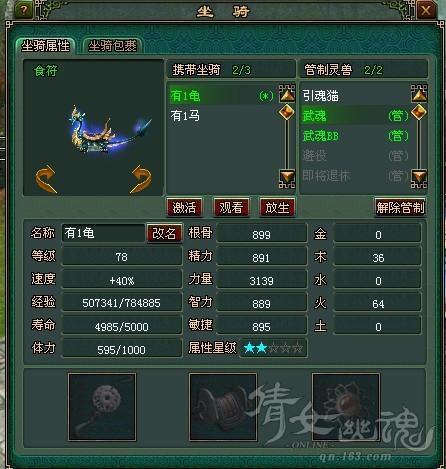
Task: Click the 解除管制 button
Action: (400, 207)
